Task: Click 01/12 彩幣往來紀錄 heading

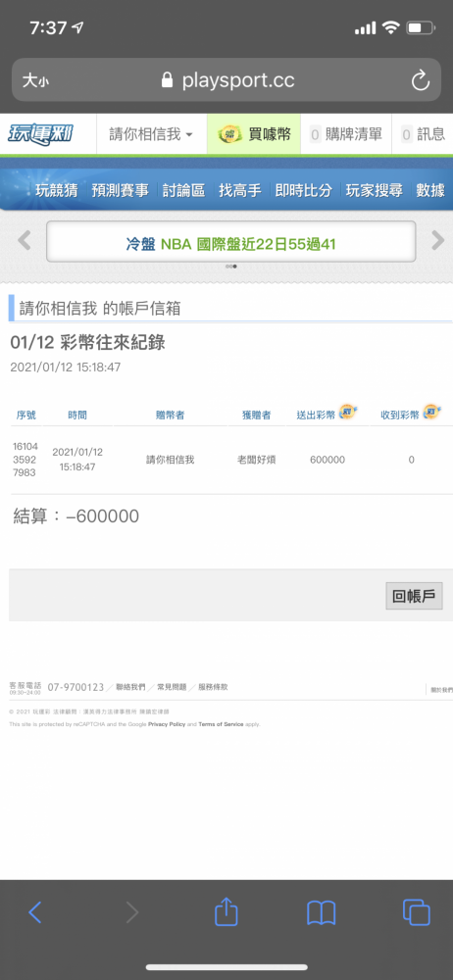Action: [x=87, y=342]
